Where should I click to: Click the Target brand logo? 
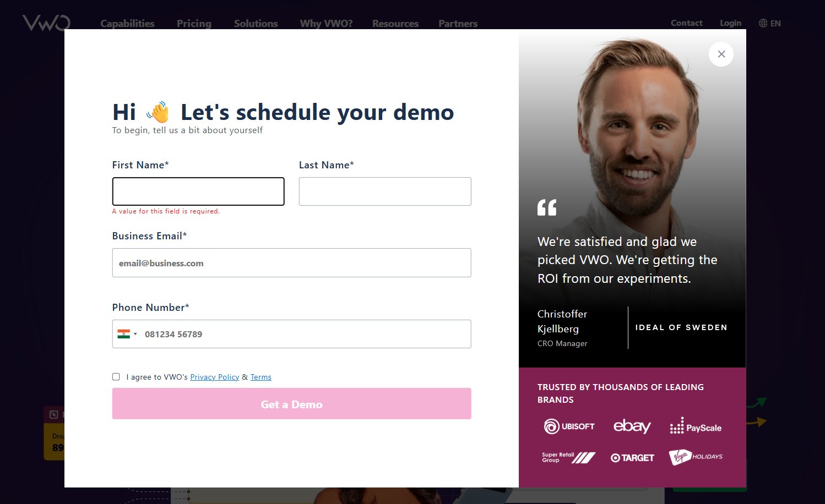coord(632,458)
